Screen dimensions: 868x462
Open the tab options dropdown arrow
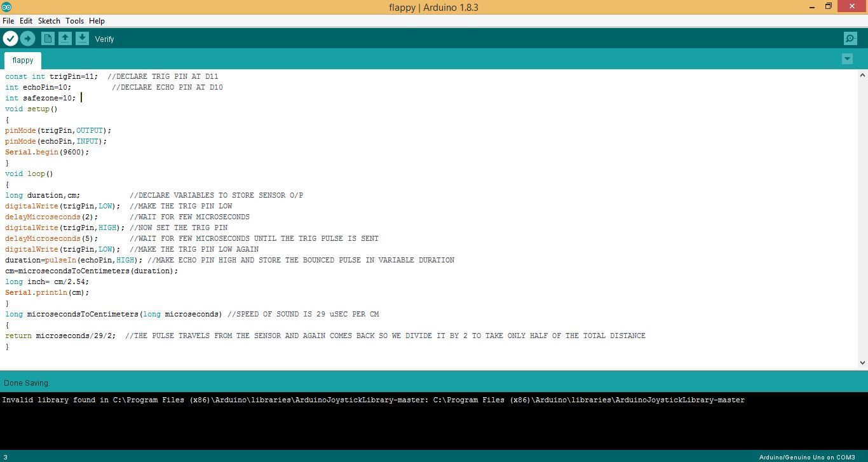point(847,58)
